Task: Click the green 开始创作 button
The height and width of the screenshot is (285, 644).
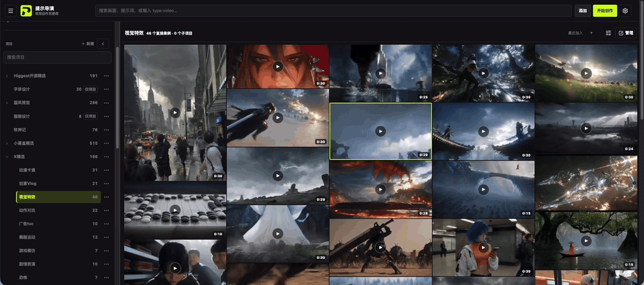Action: 604,11
